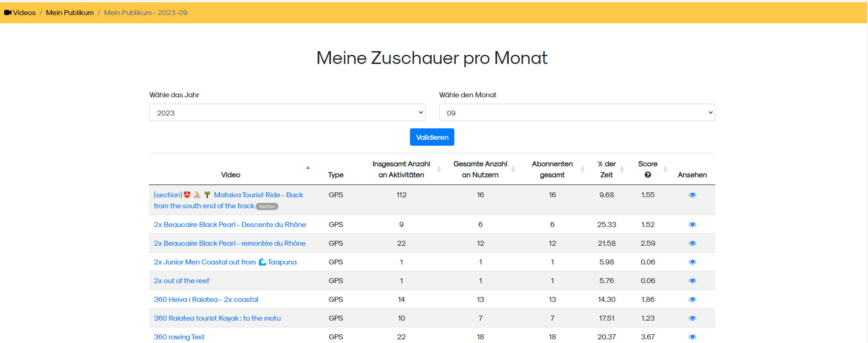The height and width of the screenshot is (343, 868).
Task: Click the Validieren button
Action: [432, 137]
